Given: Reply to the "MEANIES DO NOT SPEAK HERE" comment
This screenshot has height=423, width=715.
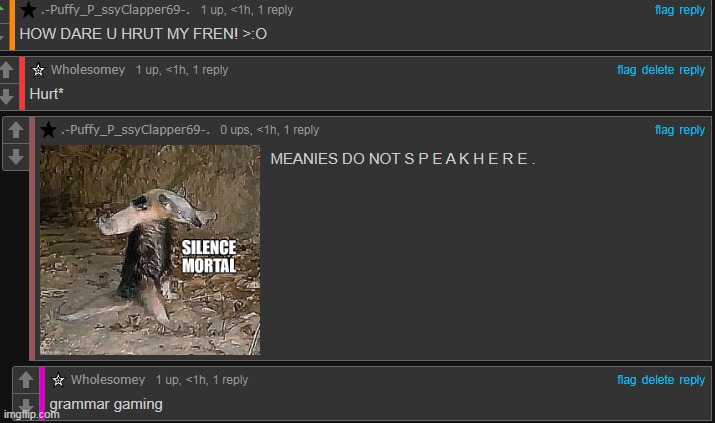Looking at the screenshot, I should [x=692, y=130].
